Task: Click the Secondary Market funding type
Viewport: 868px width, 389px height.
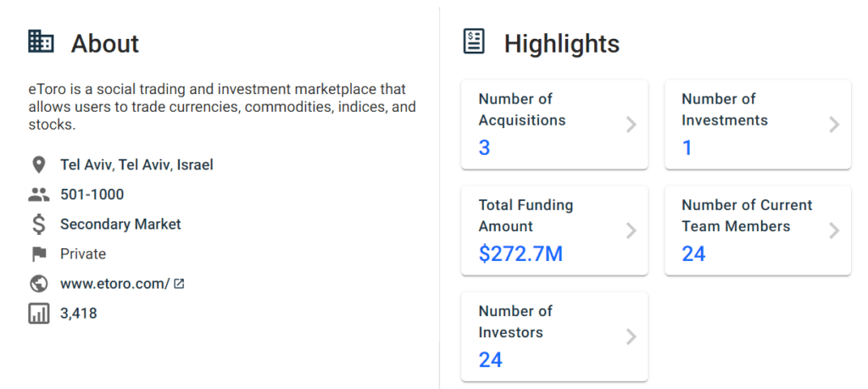Action: coord(120,224)
